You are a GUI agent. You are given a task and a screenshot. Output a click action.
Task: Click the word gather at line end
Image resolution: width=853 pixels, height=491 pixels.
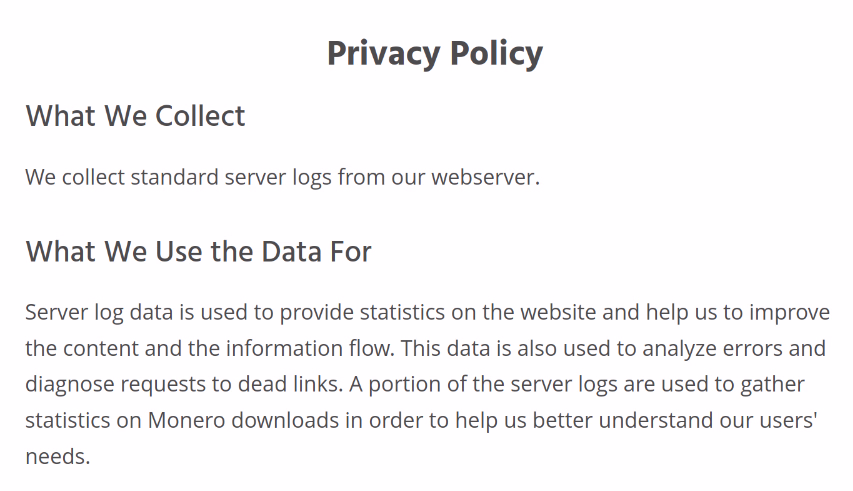click(x=772, y=385)
